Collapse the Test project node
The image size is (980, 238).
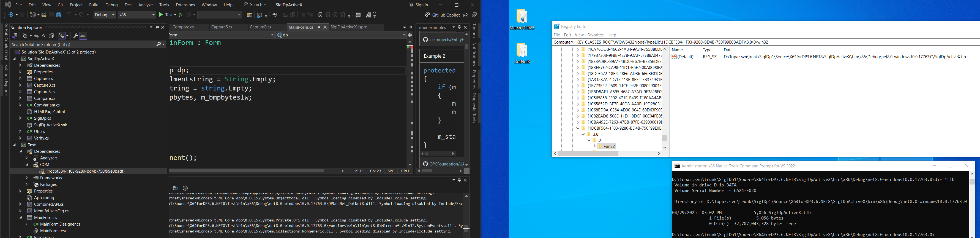15,145
